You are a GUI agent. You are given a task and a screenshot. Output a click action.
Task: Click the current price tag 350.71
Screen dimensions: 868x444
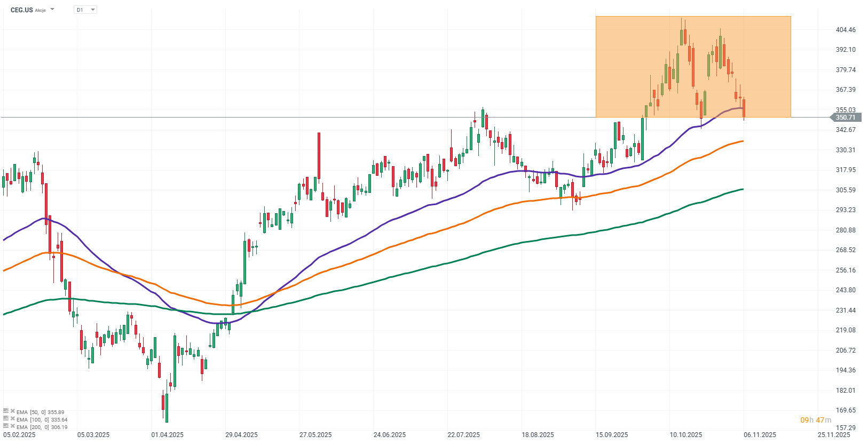[846, 118]
